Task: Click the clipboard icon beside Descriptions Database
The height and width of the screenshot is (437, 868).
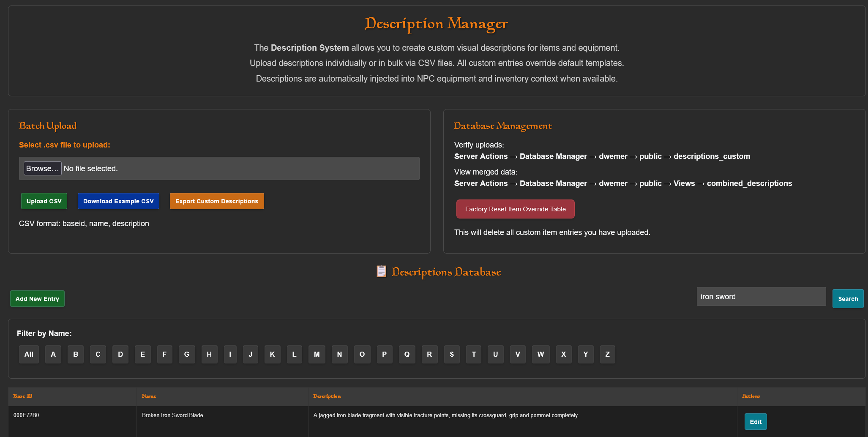Action: (381, 271)
